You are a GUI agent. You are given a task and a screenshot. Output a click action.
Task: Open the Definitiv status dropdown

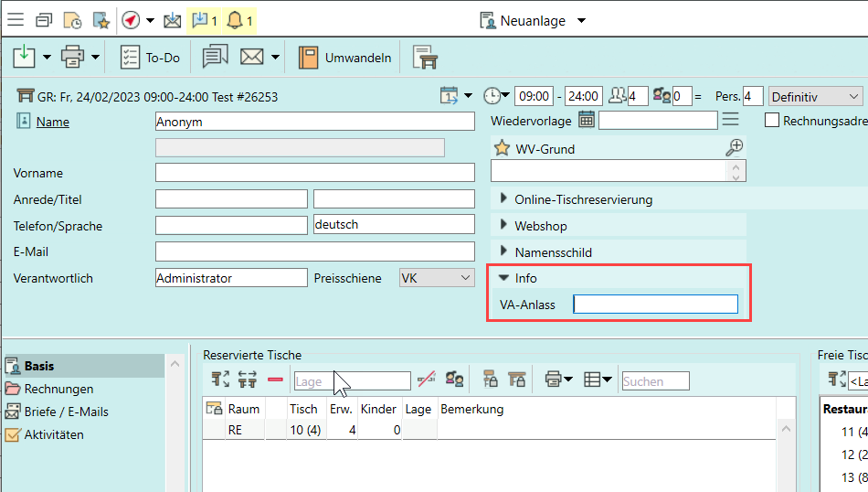pos(815,96)
